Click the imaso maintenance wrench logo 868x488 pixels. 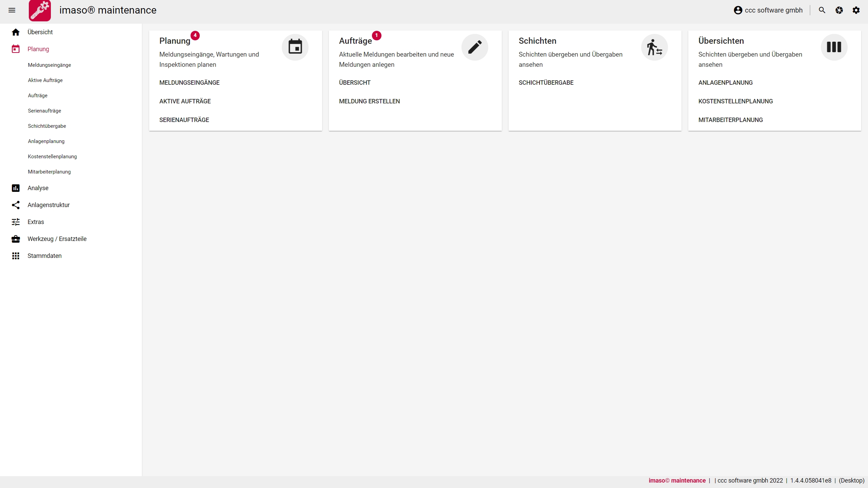pyautogui.click(x=40, y=11)
